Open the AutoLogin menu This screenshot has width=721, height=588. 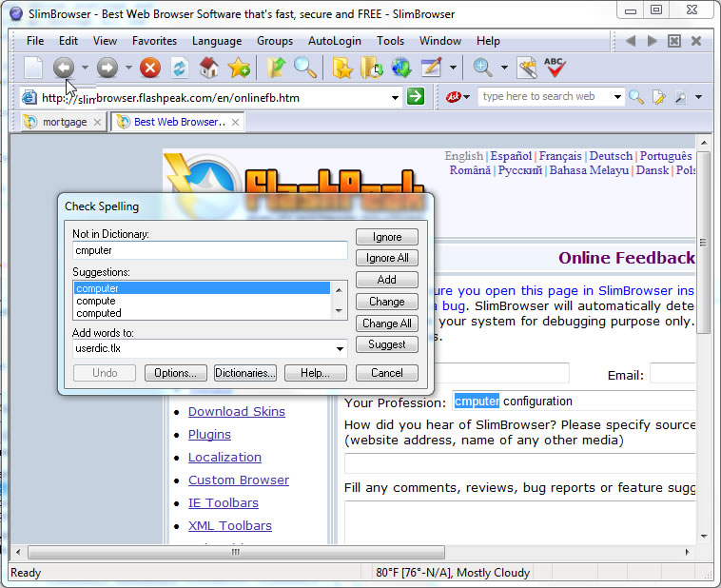pos(334,41)
